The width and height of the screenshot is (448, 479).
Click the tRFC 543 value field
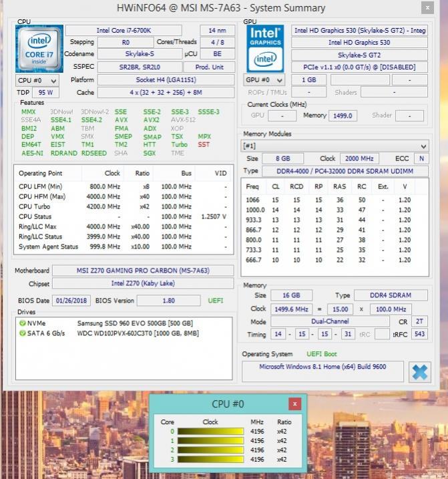pos(419,334)
